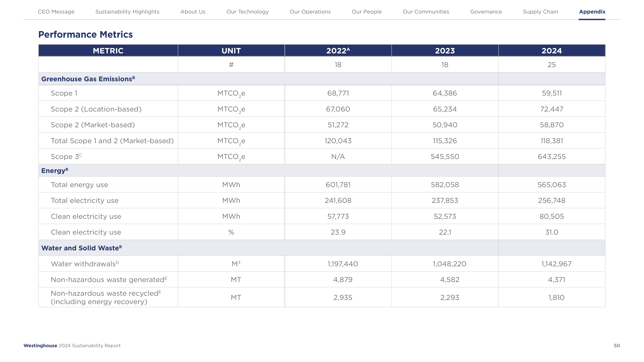Viewport: 644px width, 362px height.
Task: Open the CEO Message tab
Action: click(x=56, y=12)
